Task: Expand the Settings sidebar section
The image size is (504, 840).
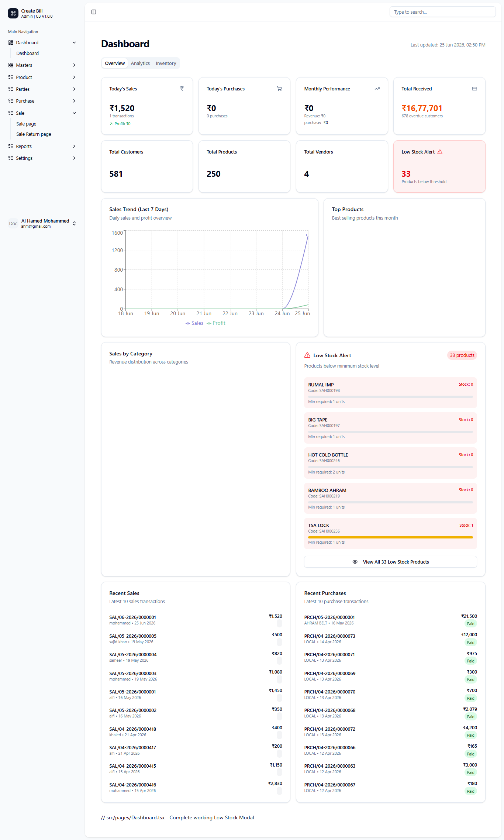Action: coord(74,158)
